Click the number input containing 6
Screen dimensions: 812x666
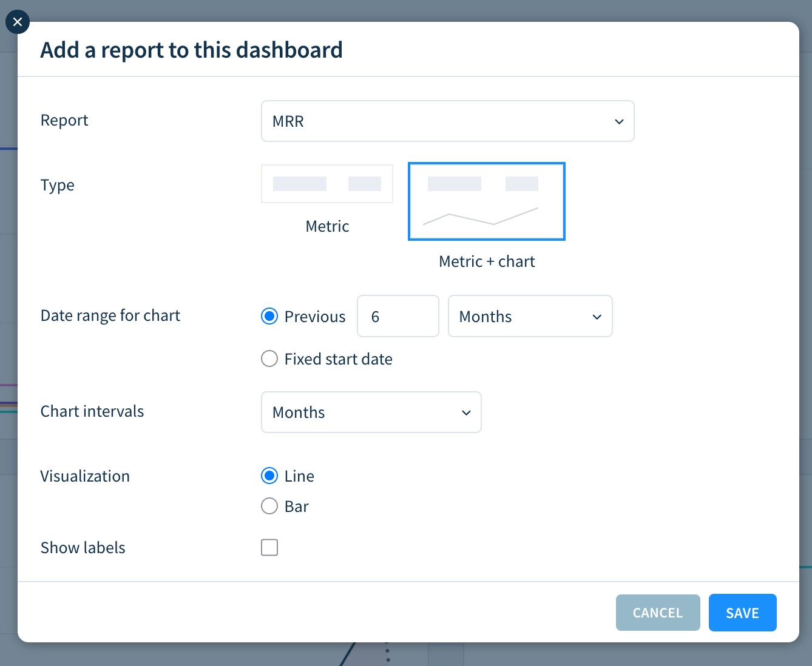pyautogui.click(x=398, y=316)
